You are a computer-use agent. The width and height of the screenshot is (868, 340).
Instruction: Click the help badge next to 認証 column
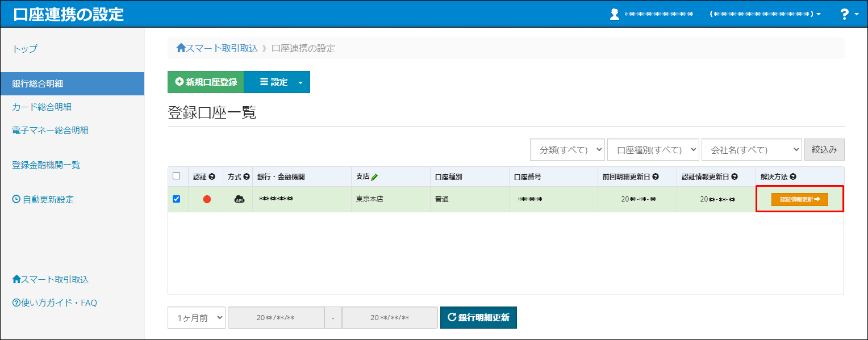[212, 177]
